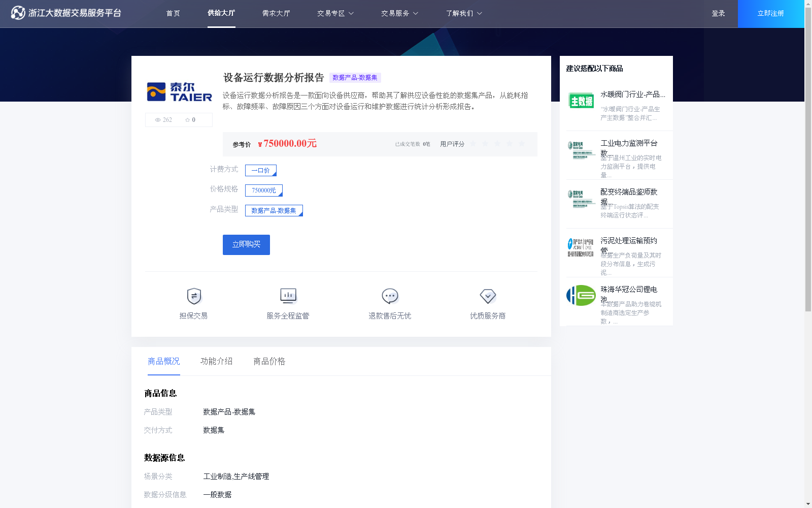The height and width of the screenshot is (508, 812).
Task: Click the 设备运行数据分析报告 title
Action: [x=274, y=78]
